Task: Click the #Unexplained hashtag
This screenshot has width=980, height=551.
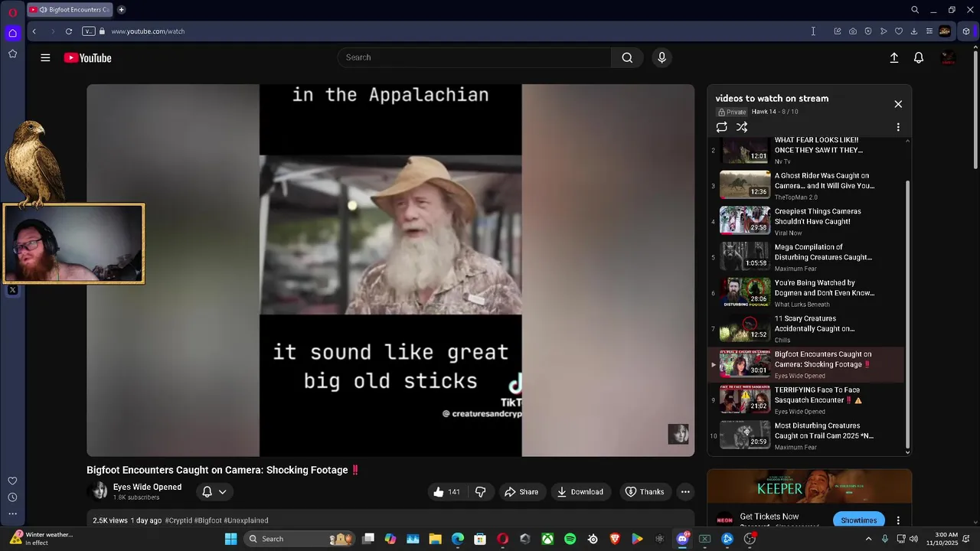Action: click(x=246, y=520)
